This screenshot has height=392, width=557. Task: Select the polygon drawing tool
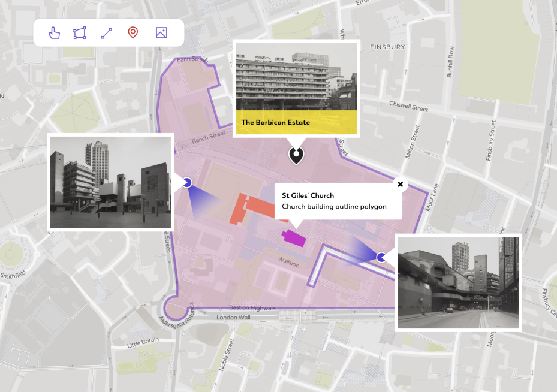(x=80, y=33)
